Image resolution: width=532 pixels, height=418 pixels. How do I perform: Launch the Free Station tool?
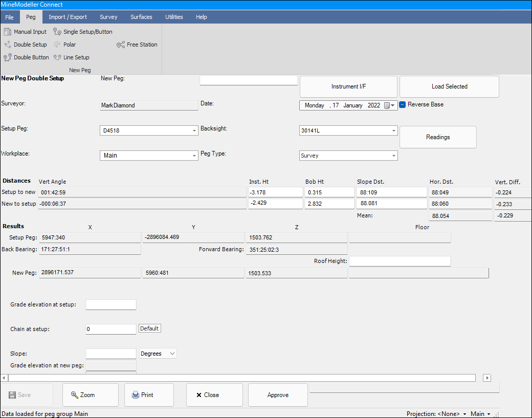point(137,45)
